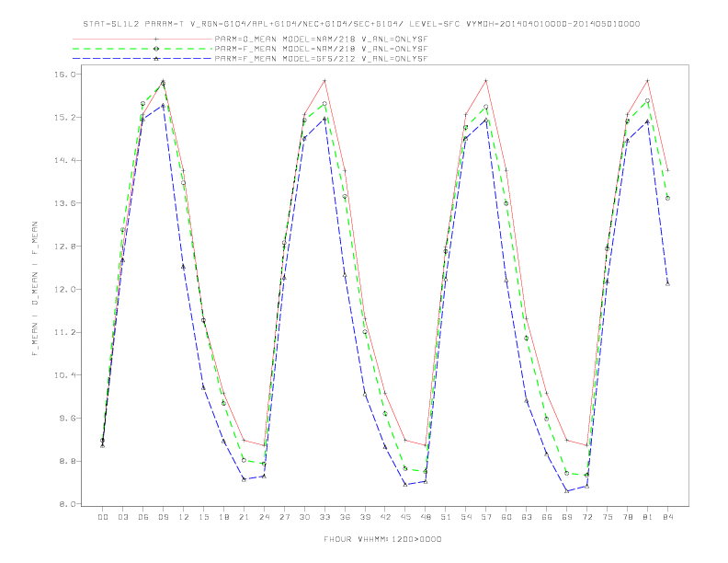Click y-axis tick label 15.2

[x=64, y=117]
